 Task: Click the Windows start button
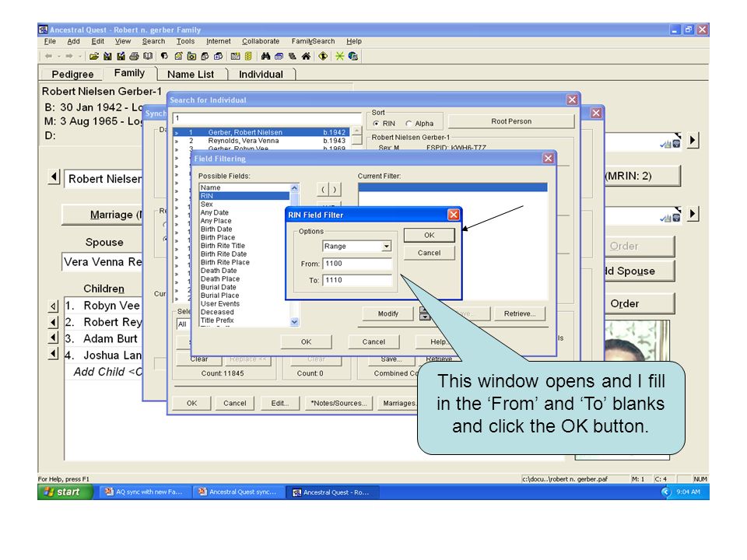(x=65, y=492)
